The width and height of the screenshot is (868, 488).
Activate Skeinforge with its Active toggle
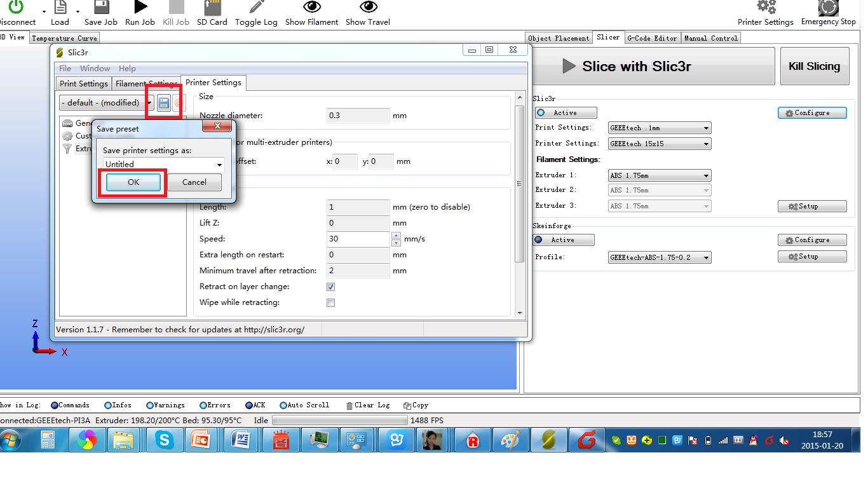pyautogui.click(x=564, y=240)
